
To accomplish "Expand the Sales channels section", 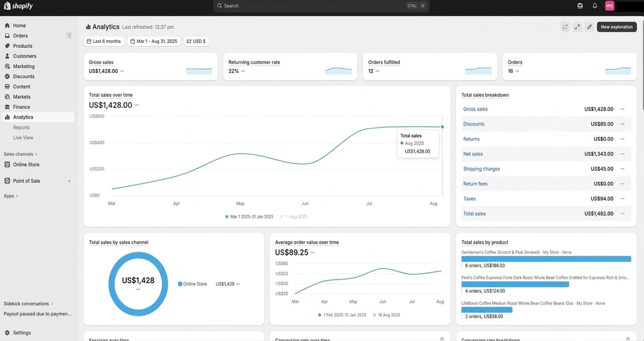I will click(x=20, y=154).
